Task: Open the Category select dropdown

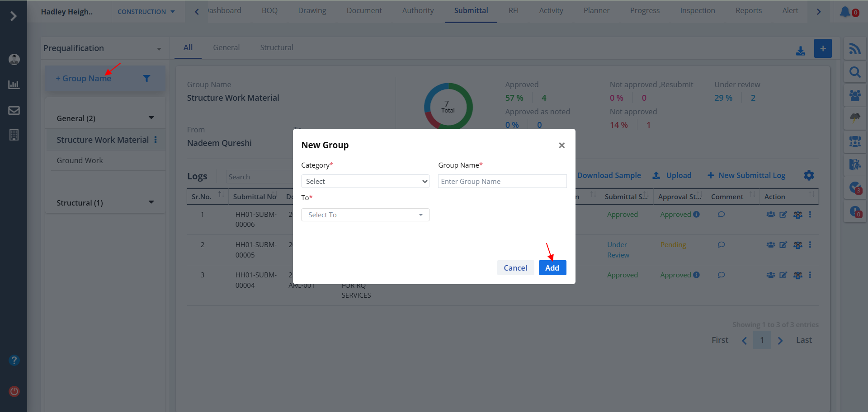Action: 365,181
